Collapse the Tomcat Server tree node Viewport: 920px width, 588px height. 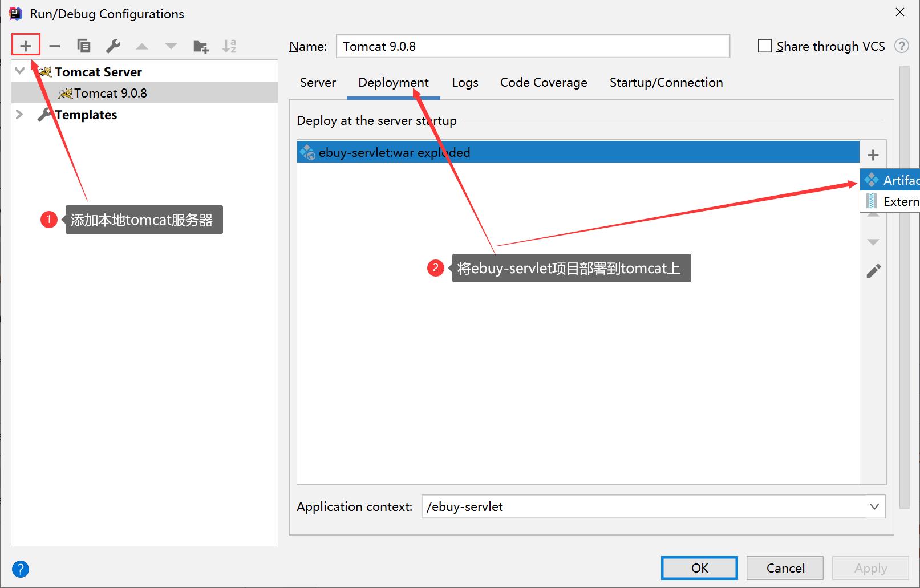pos(20,71)
